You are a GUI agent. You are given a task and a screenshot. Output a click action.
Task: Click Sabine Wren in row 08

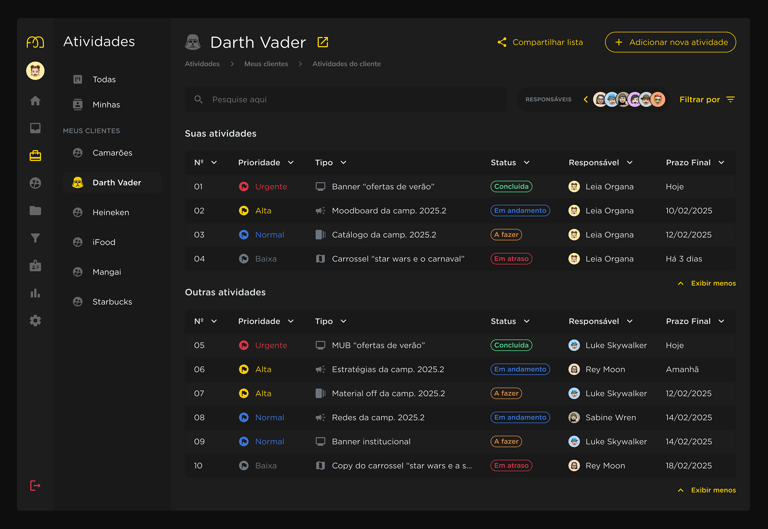tap(611, 417)
